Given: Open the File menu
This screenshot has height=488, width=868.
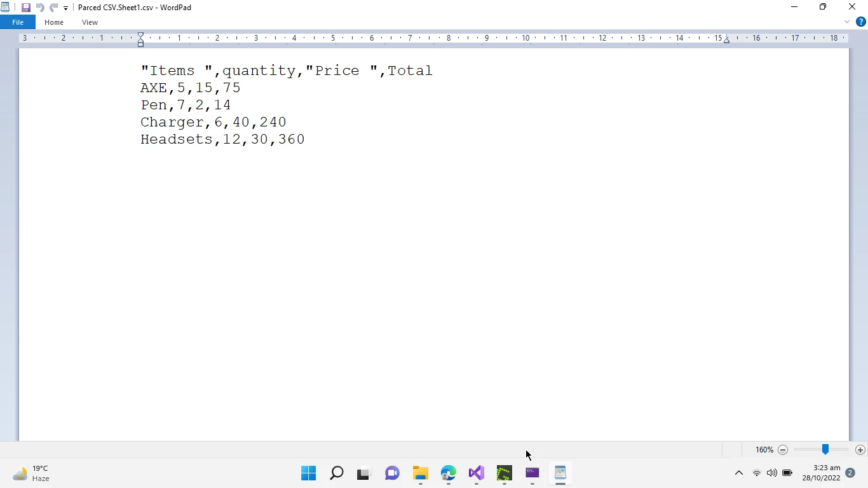Looking at the screenshot, I should 18,22.
